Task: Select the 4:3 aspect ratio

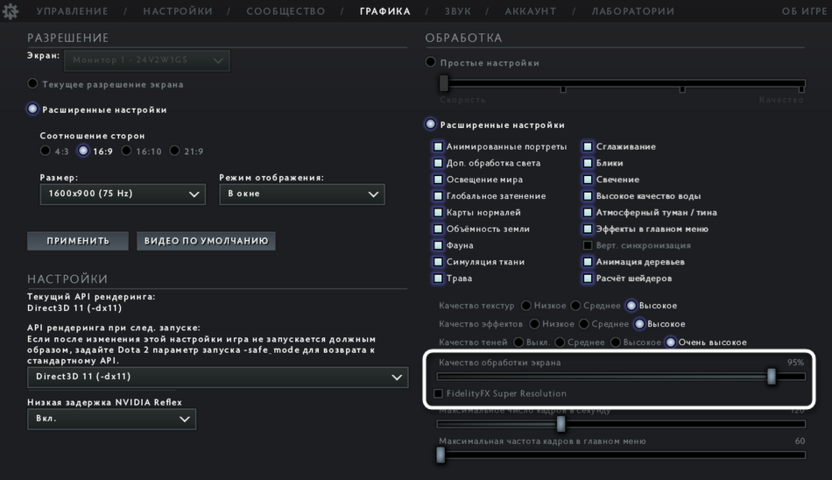Action: [45, 151]
